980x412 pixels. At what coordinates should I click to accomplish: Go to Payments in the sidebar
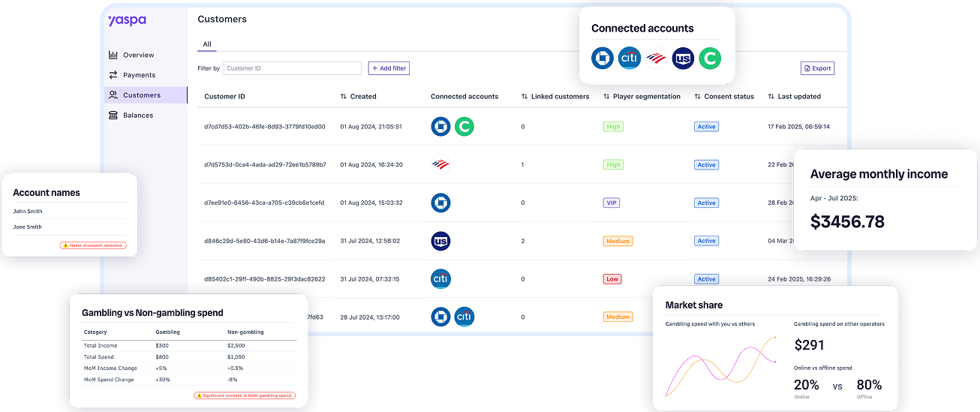click(x=139, y=75)
